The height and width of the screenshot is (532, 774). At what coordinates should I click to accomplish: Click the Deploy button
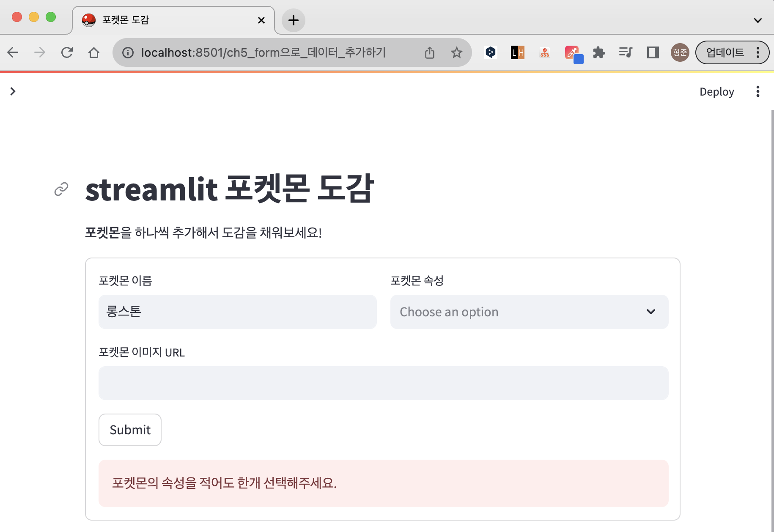point(717,92)
